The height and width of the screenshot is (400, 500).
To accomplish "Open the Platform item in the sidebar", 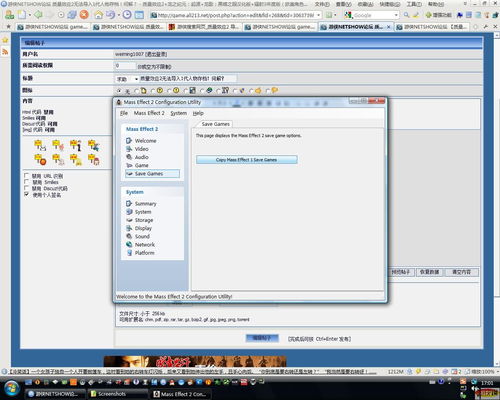I will point(140,253).
